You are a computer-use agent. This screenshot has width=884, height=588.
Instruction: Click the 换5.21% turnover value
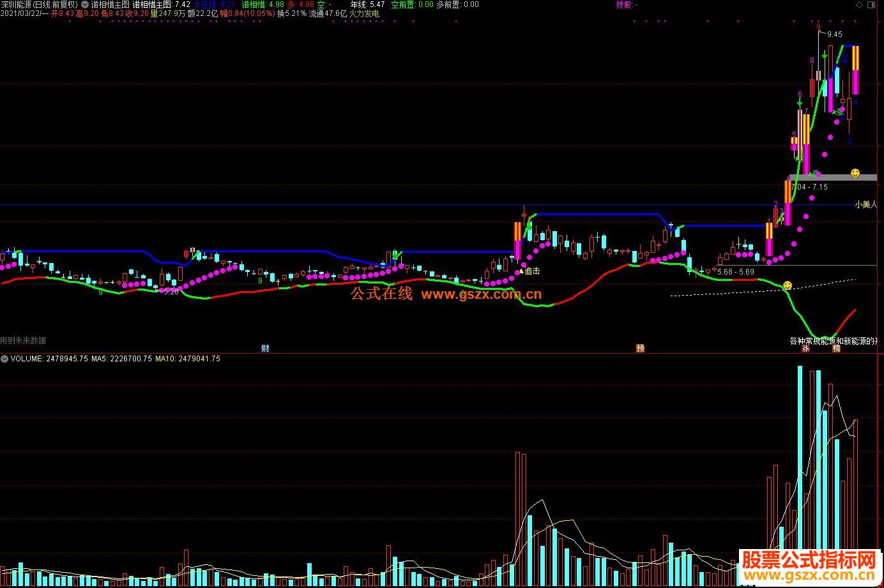pyautogui.click(x=291, y=13)
